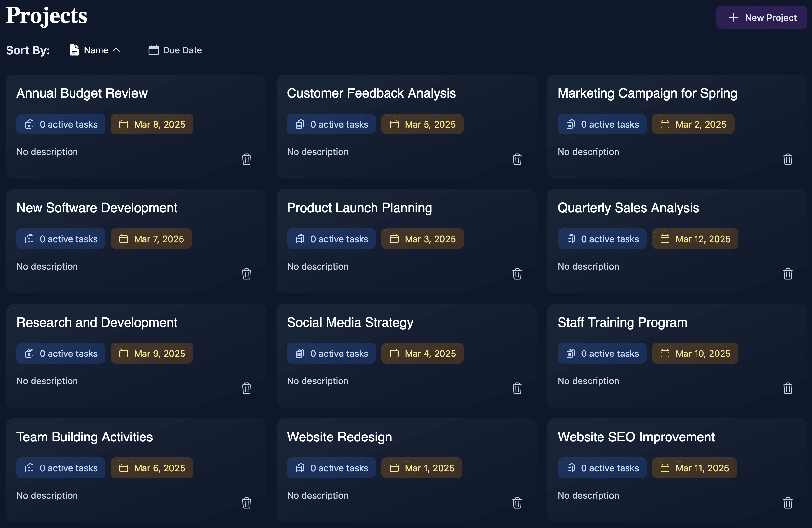Delete the Customer Feedback Analysis project
The height and width of the screenshot is (528, 812).
(x=517, y=159)
